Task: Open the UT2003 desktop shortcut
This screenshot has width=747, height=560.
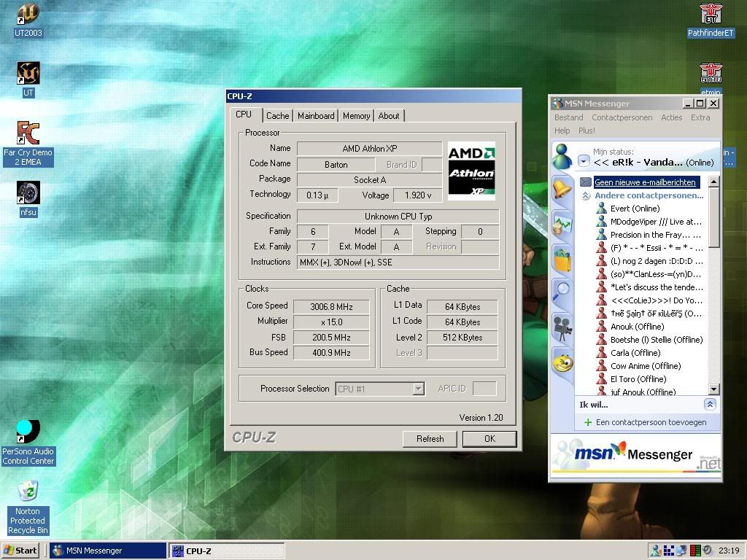Action: point(28,20)
